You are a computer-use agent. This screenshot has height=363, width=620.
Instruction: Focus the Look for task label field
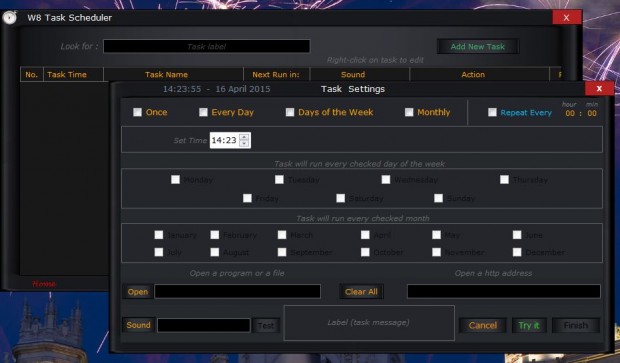tap(206, 46)
